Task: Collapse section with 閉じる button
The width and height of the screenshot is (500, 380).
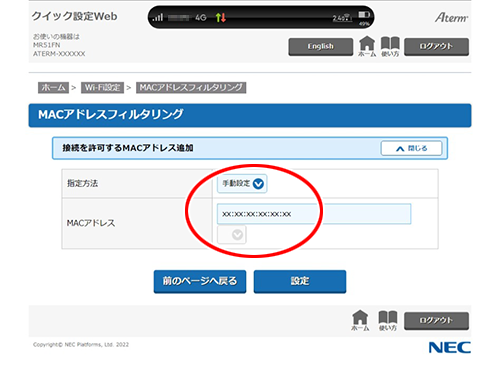Action: tap(411, 148)
